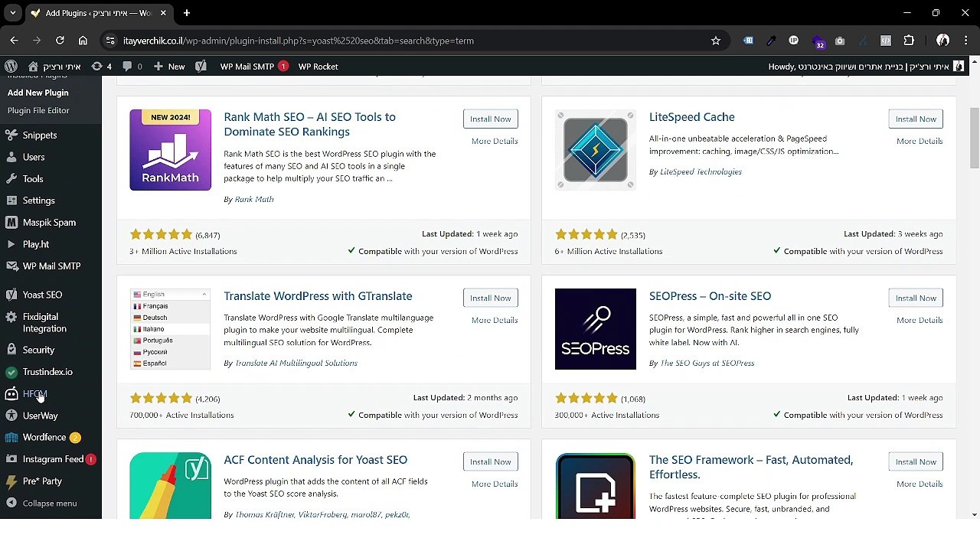The width and height of the screenshot is (980, 551).
Task: Open WP Mail SMTP in the admin bar
Action: (x=254, y=67)
